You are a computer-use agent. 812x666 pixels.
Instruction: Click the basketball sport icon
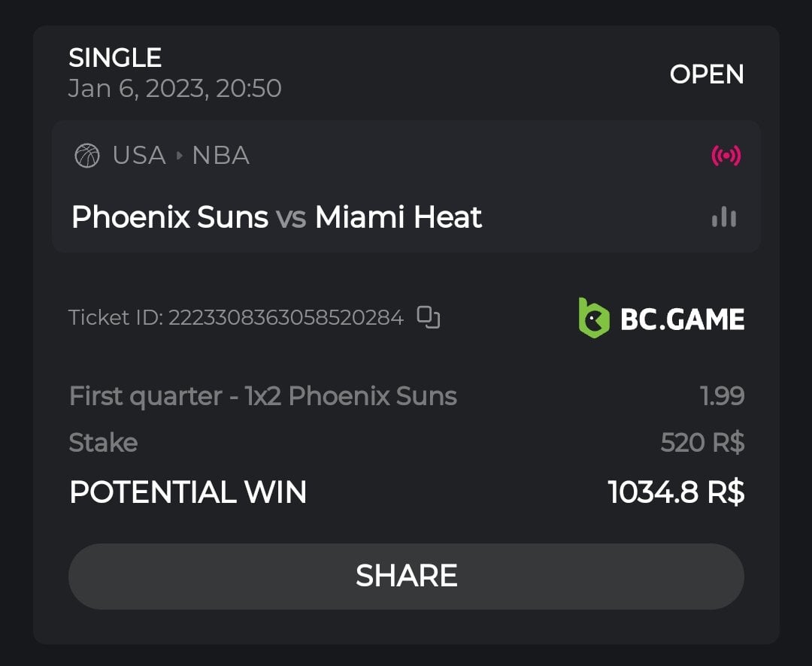click(x=87, y=156)
